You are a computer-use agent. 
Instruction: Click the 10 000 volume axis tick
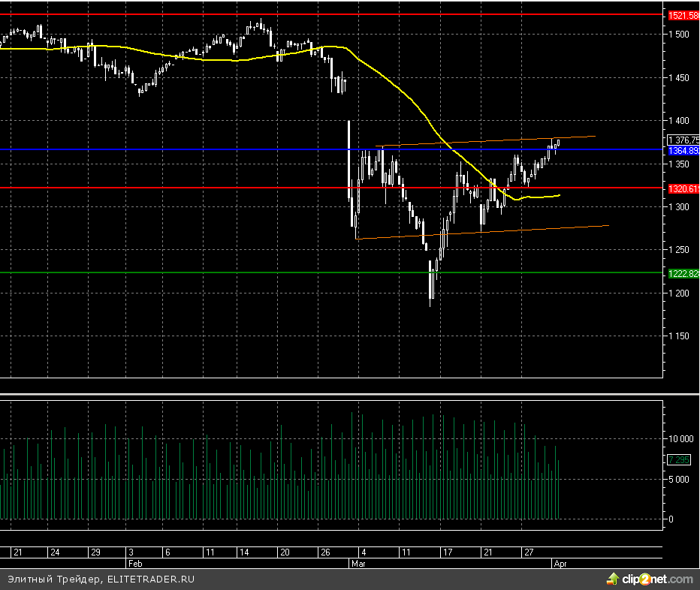[681, 438]
